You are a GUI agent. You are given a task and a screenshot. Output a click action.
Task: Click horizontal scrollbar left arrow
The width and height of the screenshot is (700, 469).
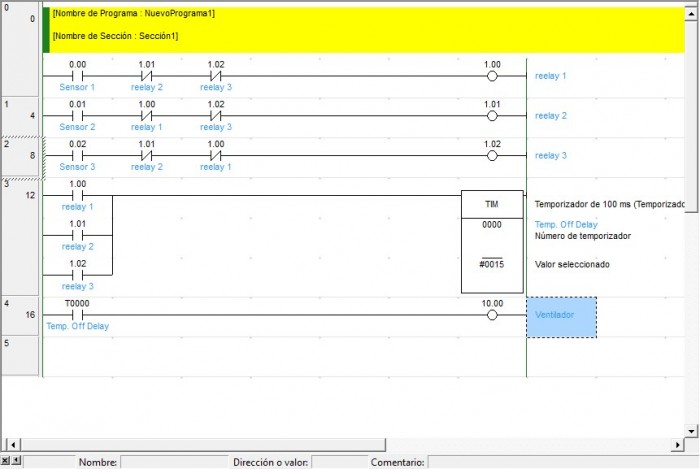click(x=13, y=444)
